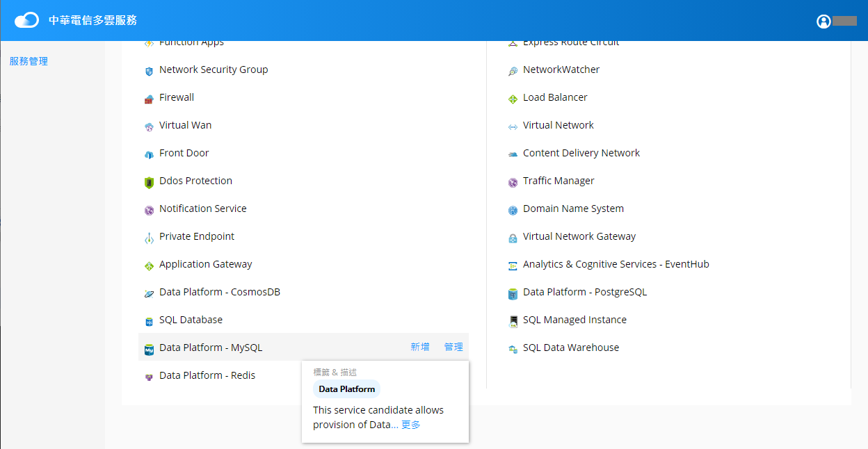Click the Content Delivery Network icon
868x449 pixels.
coord(513,154)
